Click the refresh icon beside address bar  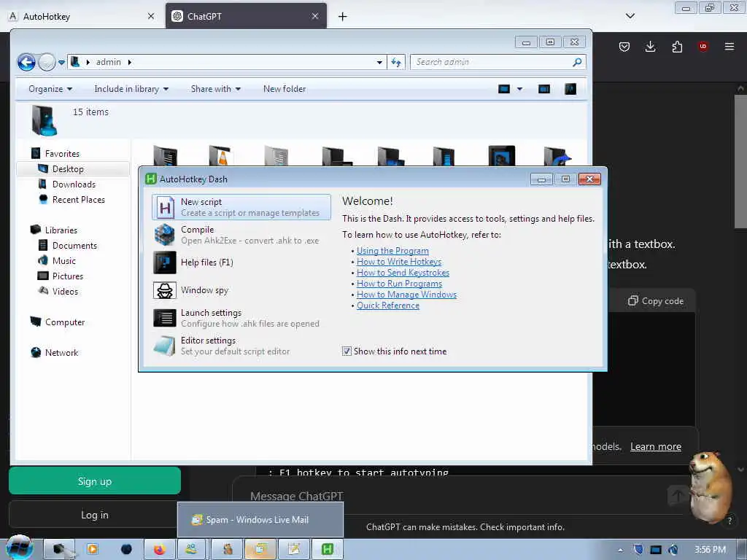[x=396, y=62]
